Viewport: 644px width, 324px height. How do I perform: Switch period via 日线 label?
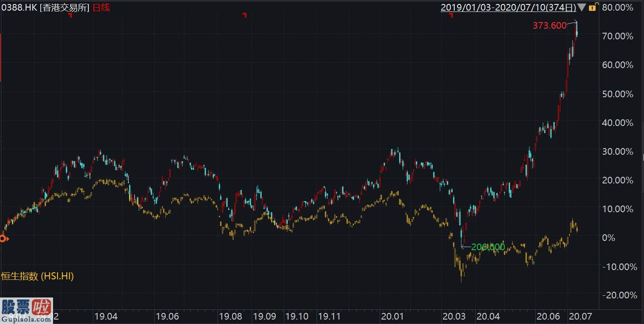100,8
